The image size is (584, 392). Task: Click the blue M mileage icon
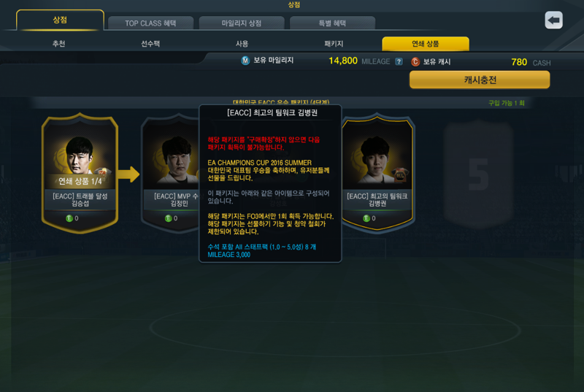pos(245,61)
